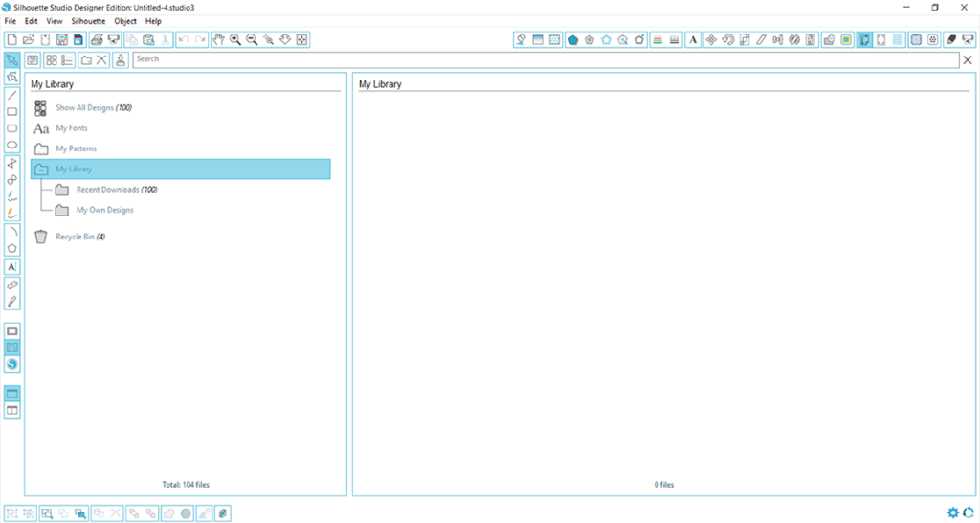
Task: Toggle split library and design layout
Action: pos(11,410)
